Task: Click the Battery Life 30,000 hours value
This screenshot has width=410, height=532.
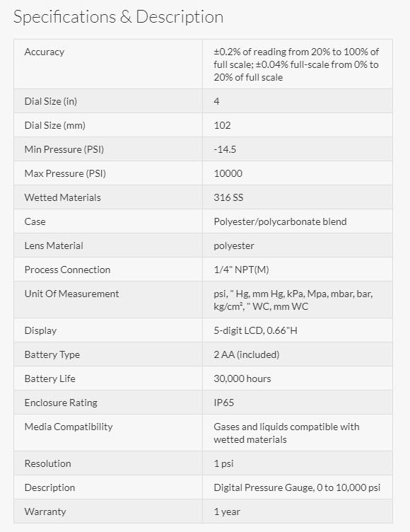Action: point(242,378)
